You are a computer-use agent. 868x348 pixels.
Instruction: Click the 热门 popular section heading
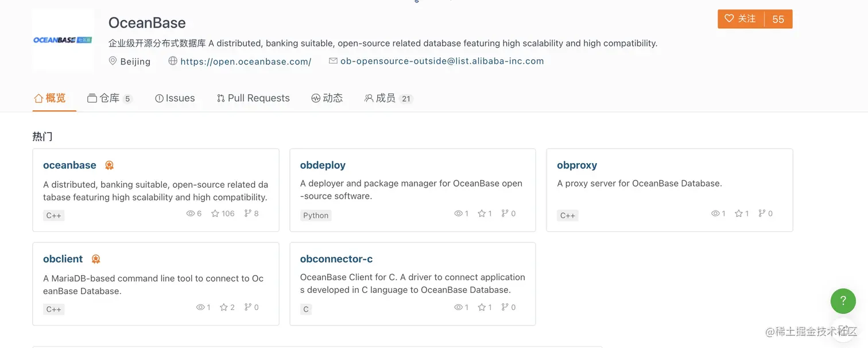pyautogui.click(x=42, y=137)
